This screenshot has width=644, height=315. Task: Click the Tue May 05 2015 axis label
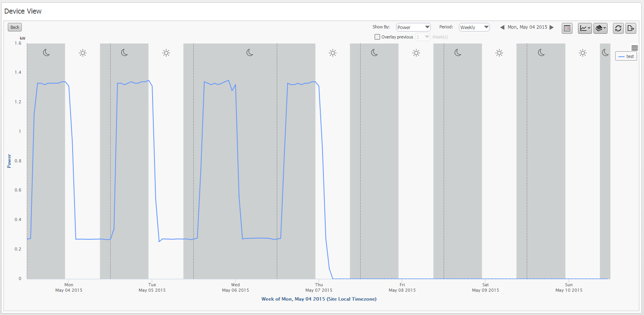pos(152,287)
